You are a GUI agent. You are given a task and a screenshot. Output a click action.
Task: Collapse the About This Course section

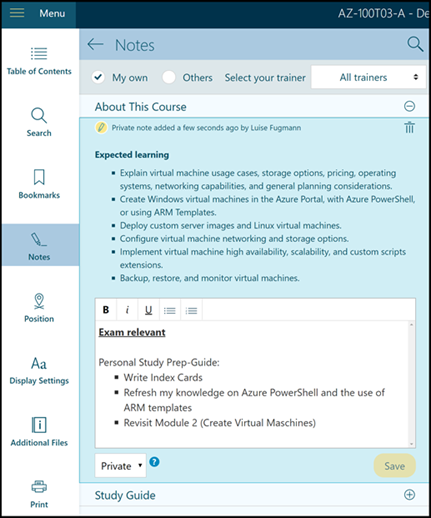pos(409,106)
